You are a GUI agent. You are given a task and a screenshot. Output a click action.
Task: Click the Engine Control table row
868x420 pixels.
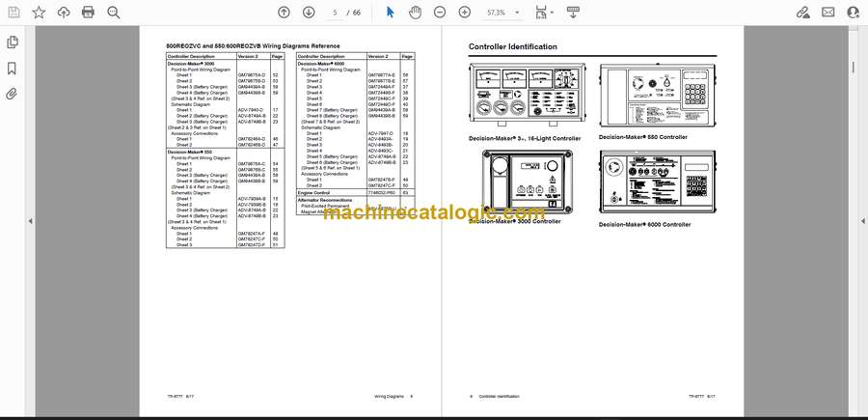coord(355,193)
